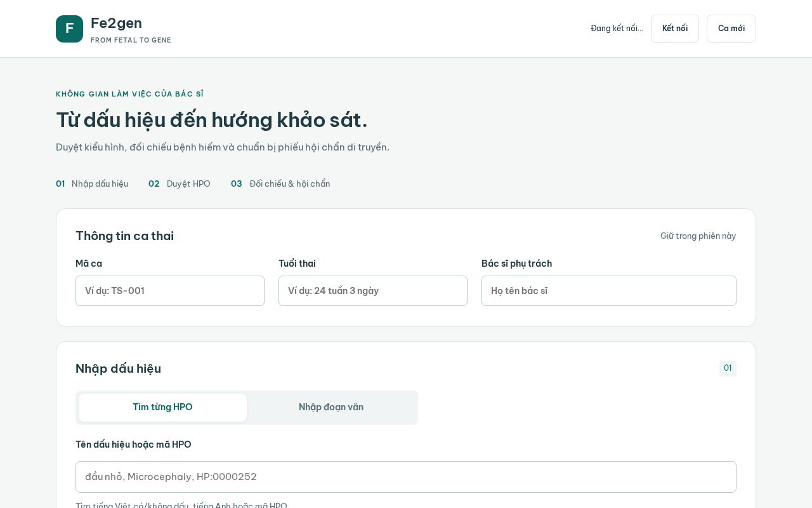Screen dimensions: 812x508
Task: Click the KHÔNG GIAN LÀM VIỆC CỦA BÁC SĨ label
Action: click(x=130, y=94)
